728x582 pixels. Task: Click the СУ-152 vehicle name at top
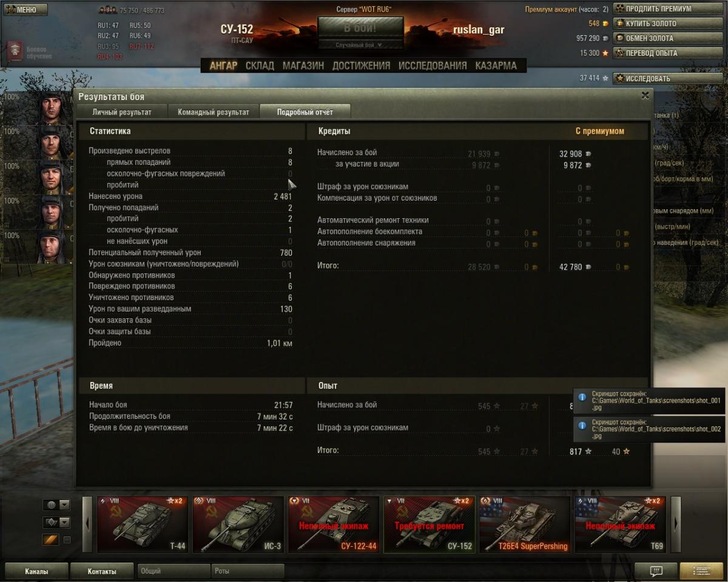click(237, 29)
